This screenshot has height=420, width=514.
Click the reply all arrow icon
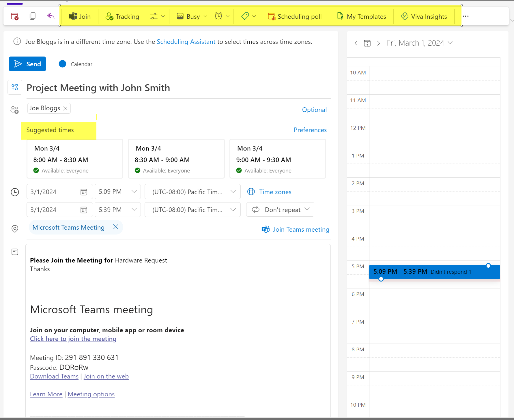coord(51,16)
